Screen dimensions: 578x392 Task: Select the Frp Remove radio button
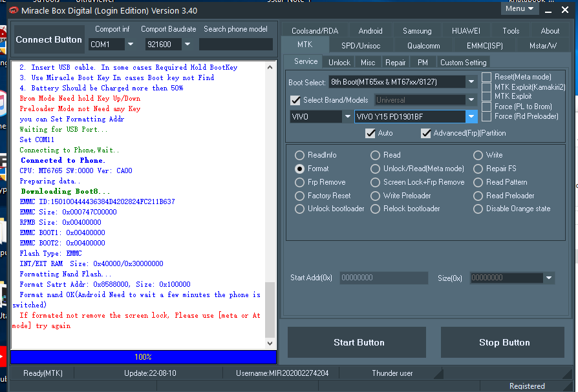(x=300, y=183)
